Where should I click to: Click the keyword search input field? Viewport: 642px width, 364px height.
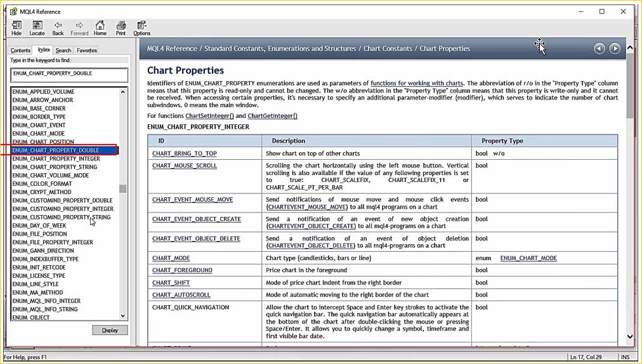(69, 75)
